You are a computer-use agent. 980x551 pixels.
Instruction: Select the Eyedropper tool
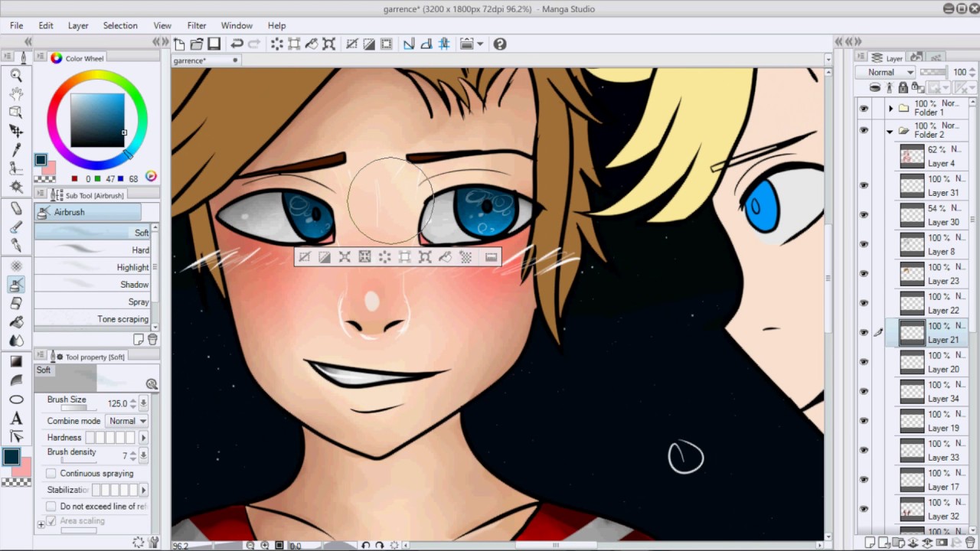[x=16, y=149]
